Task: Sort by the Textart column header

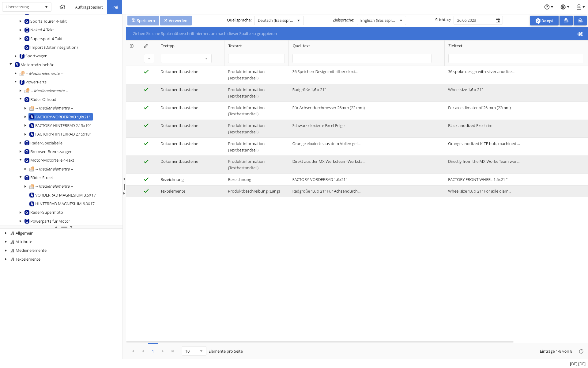Action: (x=235, y=46)
